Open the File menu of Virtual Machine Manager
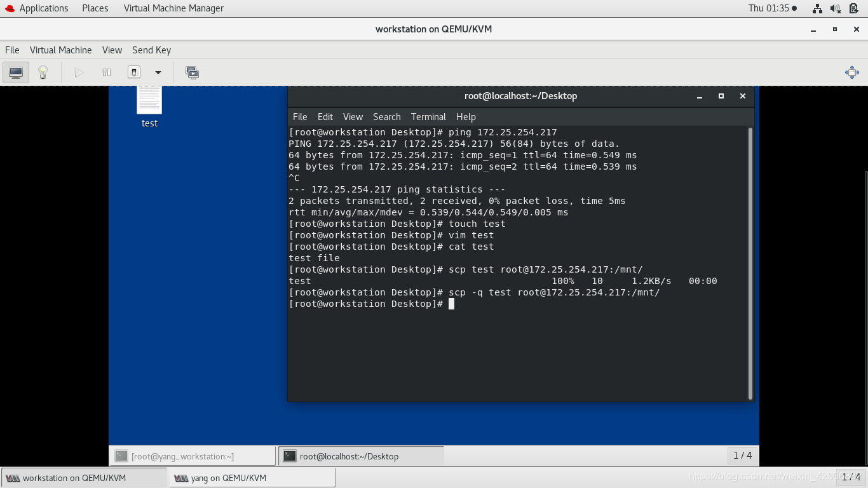The width and height of the screenshot is (868, 488). 12,50
